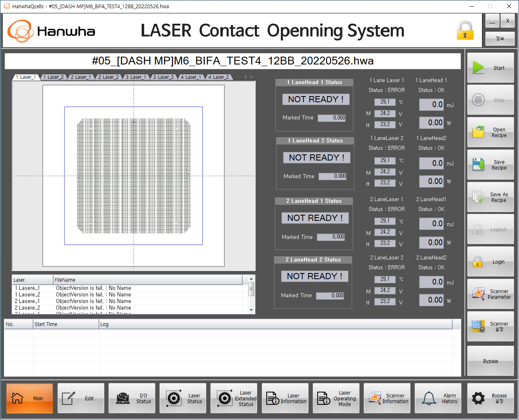Click the Start Time column header
The width and height of the screenshot is (519, 420).
pyautogui.click(x=66, y=324)
